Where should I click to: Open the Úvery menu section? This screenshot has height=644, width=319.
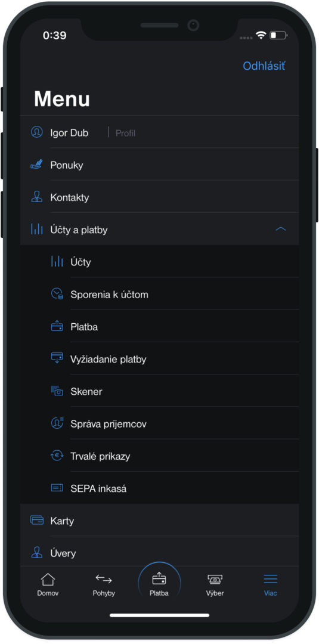159,553
